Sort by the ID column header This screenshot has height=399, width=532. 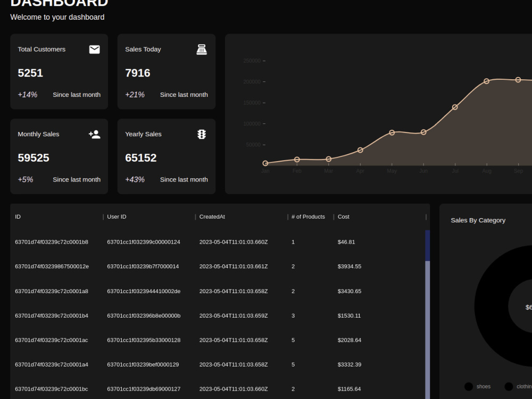[18, 217]
